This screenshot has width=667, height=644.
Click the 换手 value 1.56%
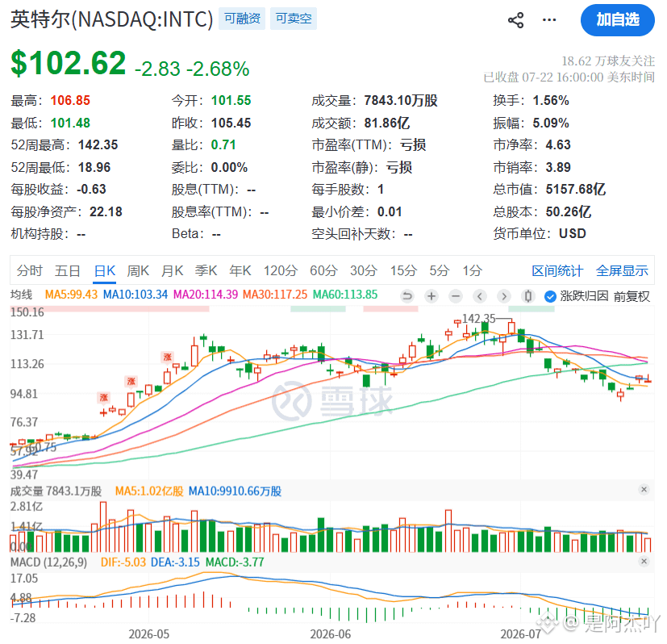click(550, 100)
